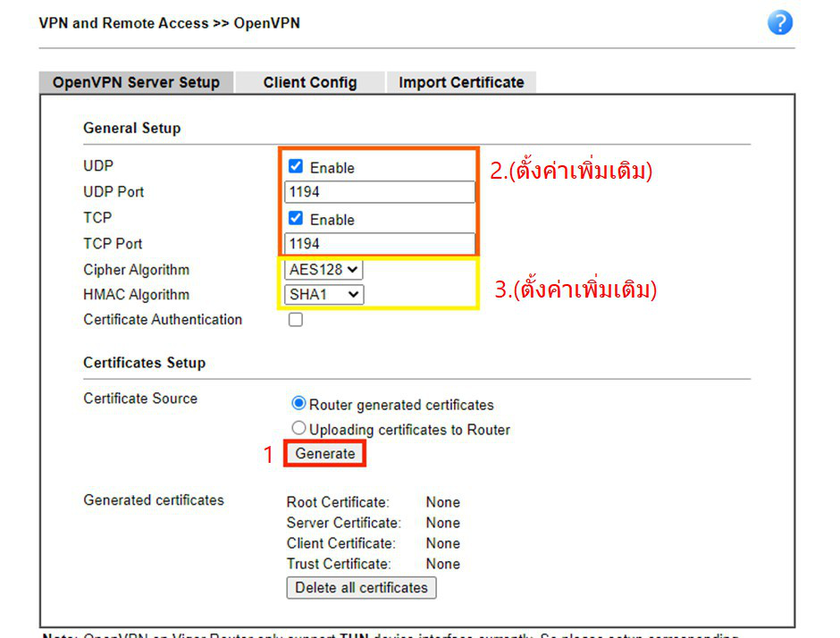Switch to the Client Config tab
840x638 pixels.
point(310,82)
